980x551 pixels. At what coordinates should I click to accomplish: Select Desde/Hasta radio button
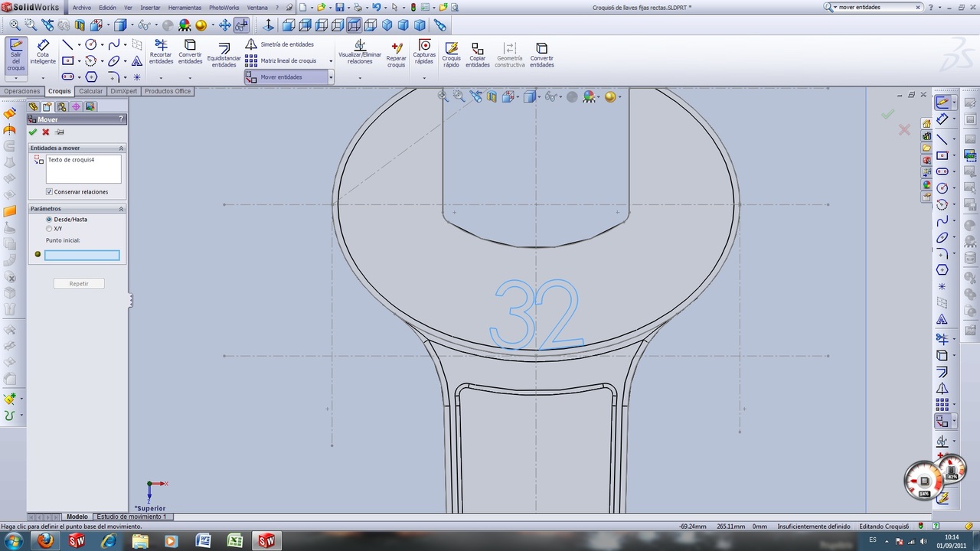pos(49,220)
